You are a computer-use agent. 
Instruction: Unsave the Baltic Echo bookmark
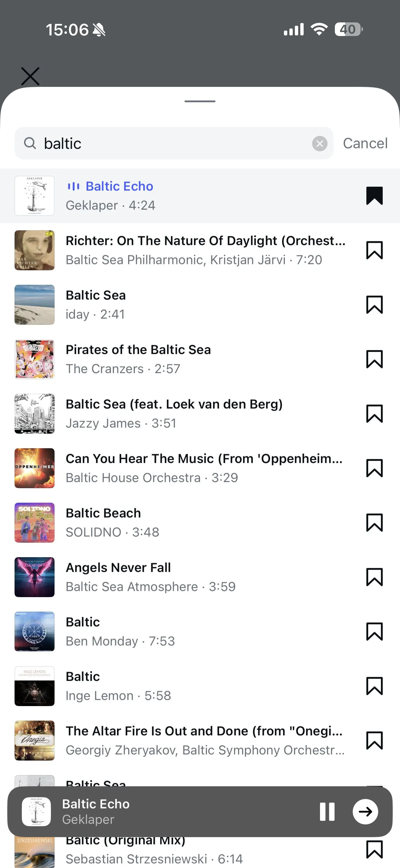click(374, 196)
